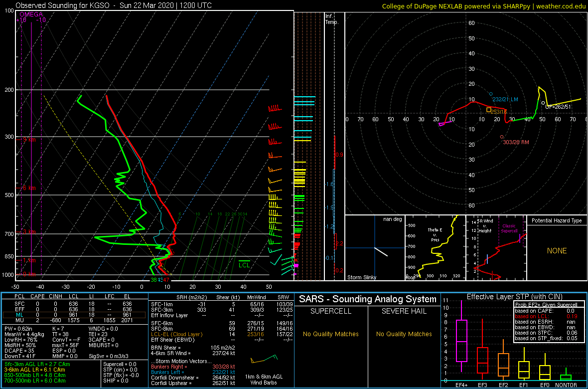Click the 'Prob EF2+ Given Supercell' legend header
Viewport: 588px width, 389px height.
point(547,305)
